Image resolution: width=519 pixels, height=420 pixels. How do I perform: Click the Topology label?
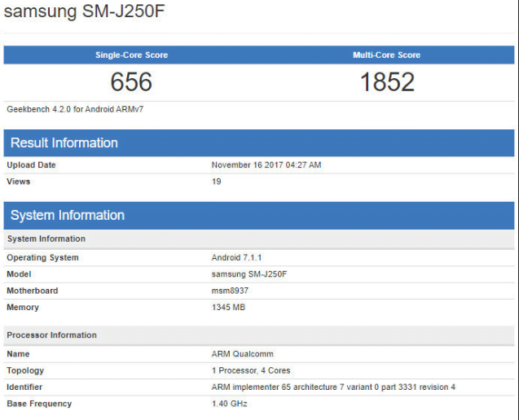click(25, 370)
